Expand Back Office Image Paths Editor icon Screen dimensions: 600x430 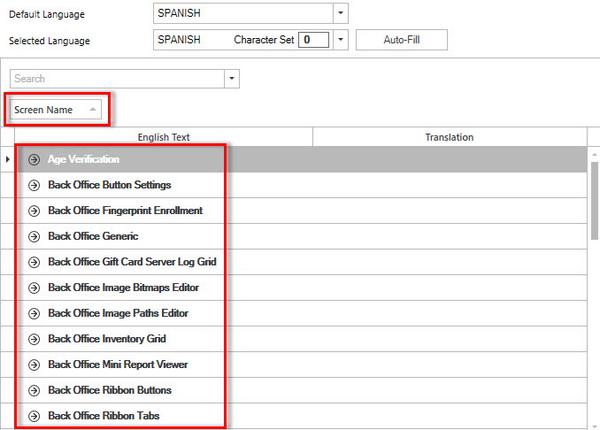pyautogui.click(x=34, y=313)
